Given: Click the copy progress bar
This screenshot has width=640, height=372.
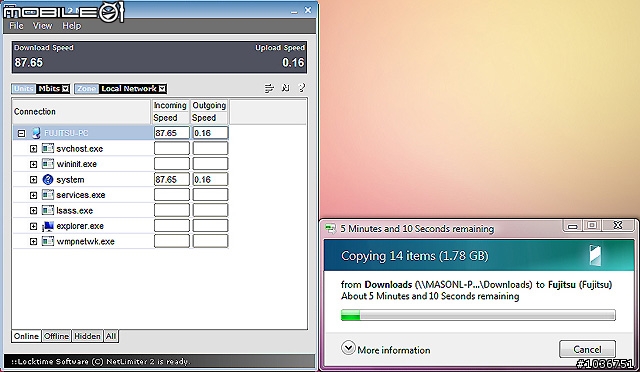Looking at the screenshot, I should 478,315.
